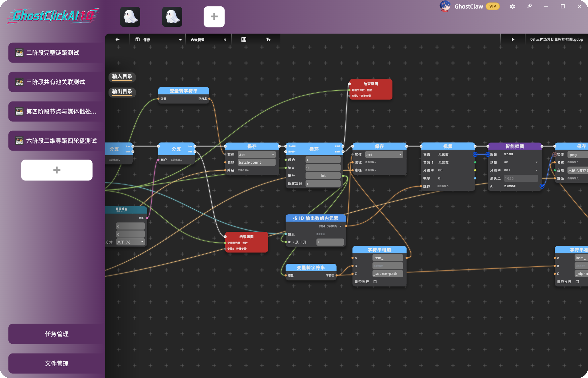588x378 pixels.
Task: Toggle the 是否换行 checkbox in the 字符串相加 node
Action: click(x=375, y=282)
